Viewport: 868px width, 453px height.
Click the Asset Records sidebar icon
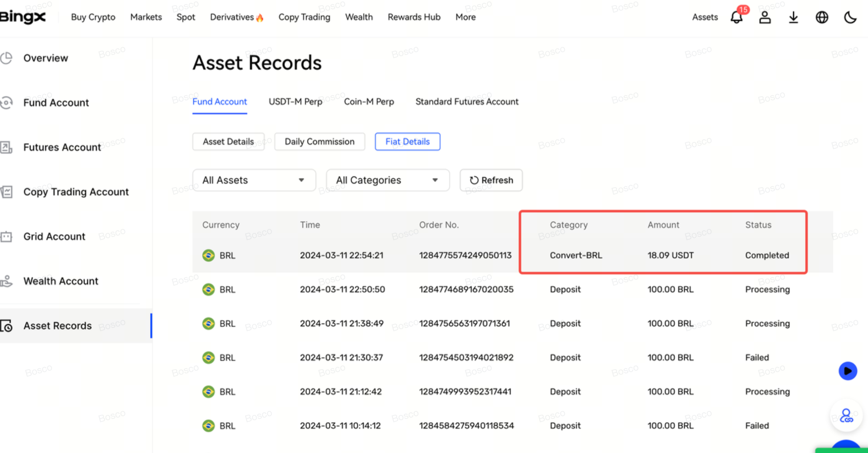click(7, 326)
